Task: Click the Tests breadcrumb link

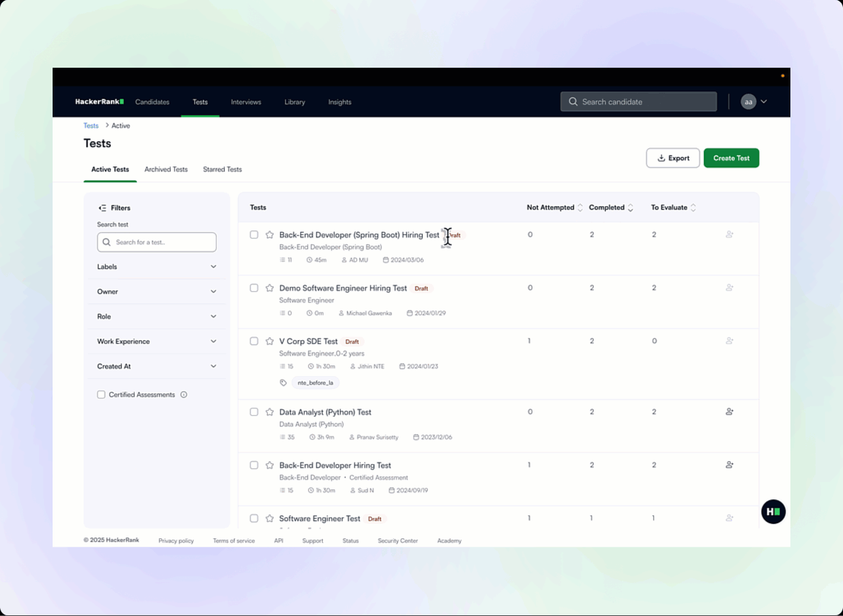Action: (x=91, y=125)
